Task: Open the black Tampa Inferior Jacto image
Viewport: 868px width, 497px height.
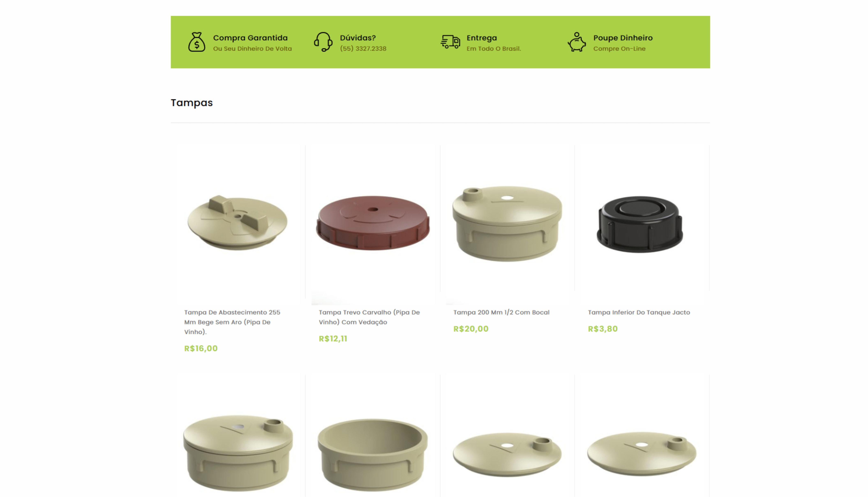Action: [640, 224]
